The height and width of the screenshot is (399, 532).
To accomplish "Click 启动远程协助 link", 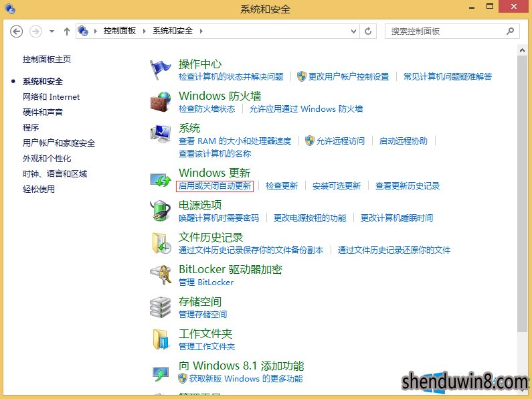I will click(403, 141).
